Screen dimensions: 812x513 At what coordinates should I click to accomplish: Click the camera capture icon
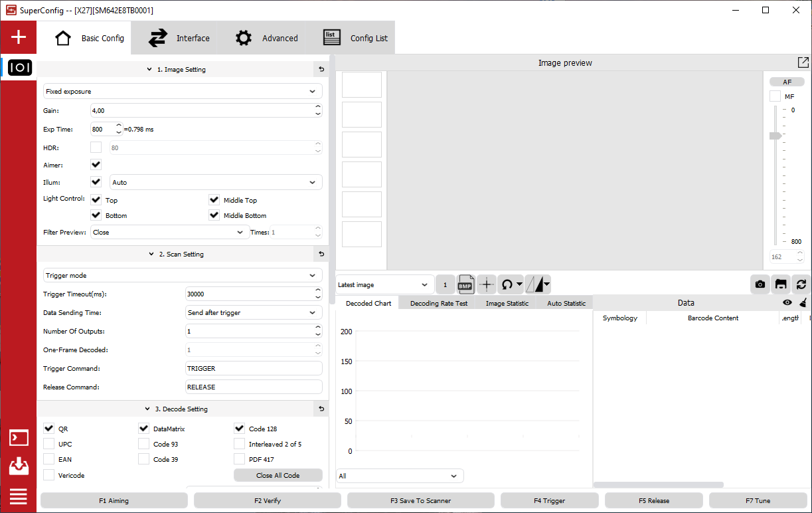click(x=760, y=284)
